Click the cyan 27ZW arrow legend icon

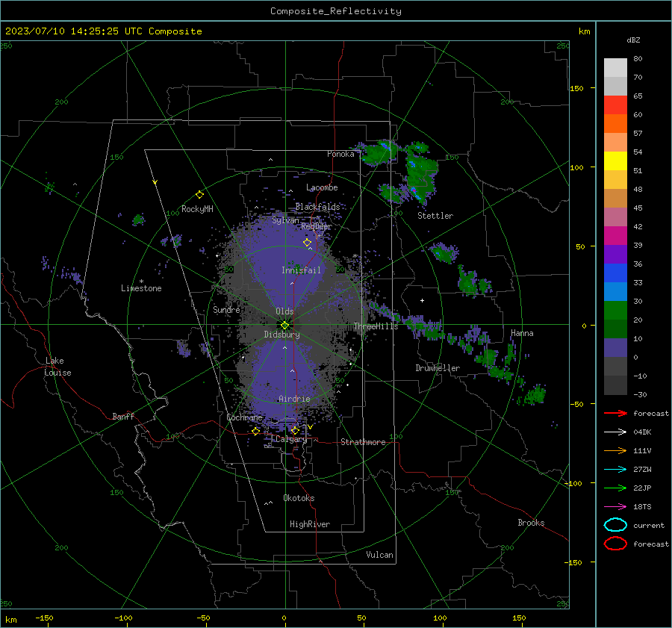click(x=615, y=470)
